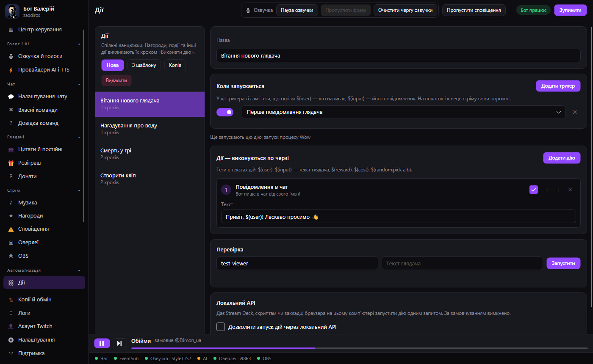Image resolution: width=593 pixels, height=364 pixels.
Task: Open the Логи sidebar item
Action: [44, 313]
